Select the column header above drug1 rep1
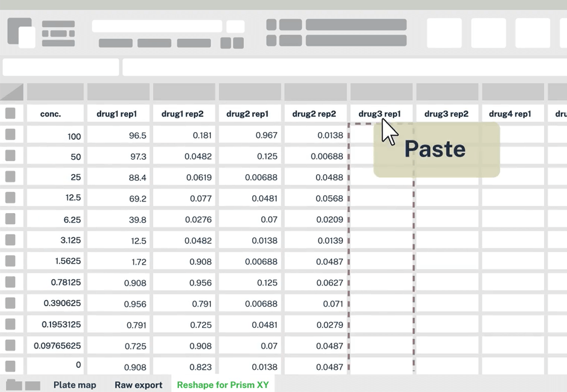 point(118,92)
